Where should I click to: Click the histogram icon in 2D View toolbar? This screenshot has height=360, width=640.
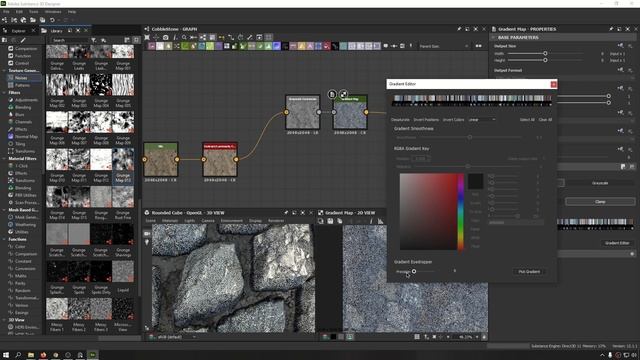[x=380, y=221]
